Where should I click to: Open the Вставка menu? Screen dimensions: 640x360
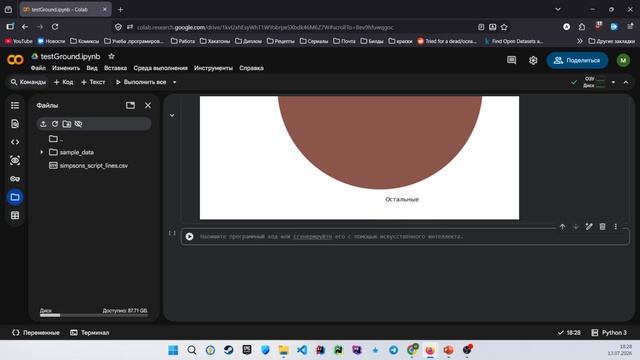[116, 68]
